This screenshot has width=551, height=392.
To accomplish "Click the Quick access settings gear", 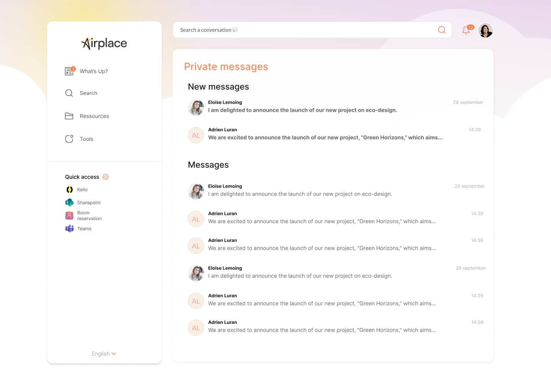I will click(106, 177).
